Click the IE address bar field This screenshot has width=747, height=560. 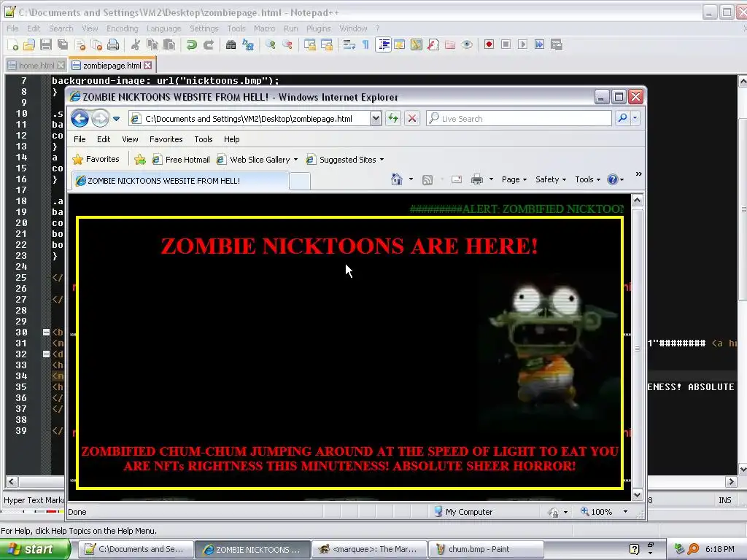point(249,119)
